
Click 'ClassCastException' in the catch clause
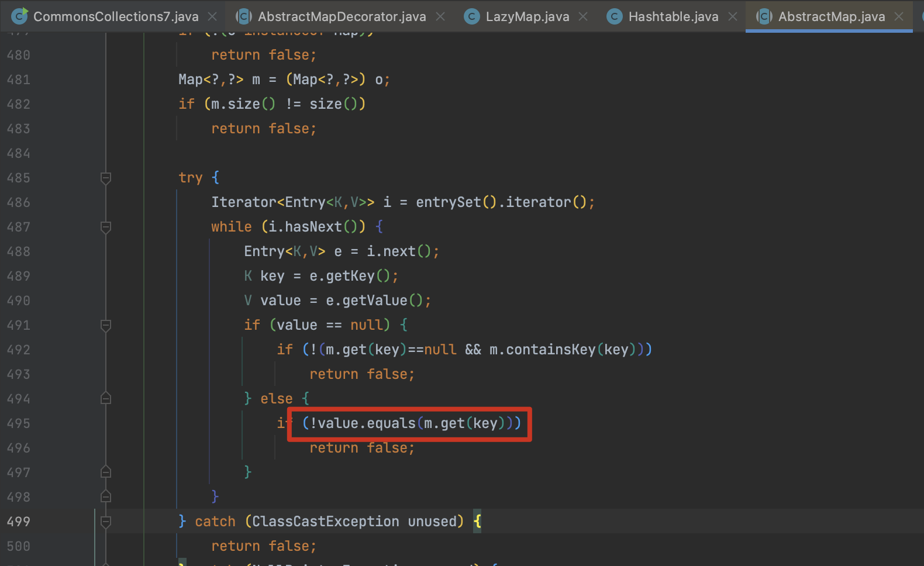pyautogui.click(x=326, y=522)
